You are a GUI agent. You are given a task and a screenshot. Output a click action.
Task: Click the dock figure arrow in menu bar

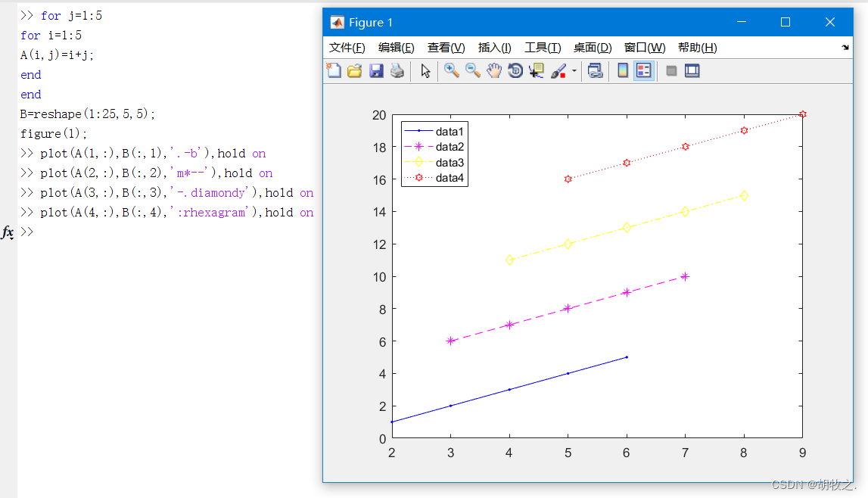(x=845, y=48)
